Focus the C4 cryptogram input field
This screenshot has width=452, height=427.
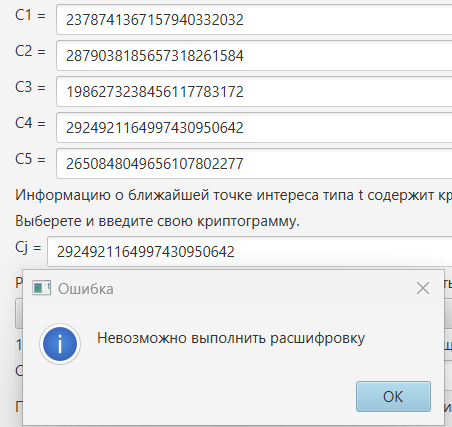coord(254,128)
